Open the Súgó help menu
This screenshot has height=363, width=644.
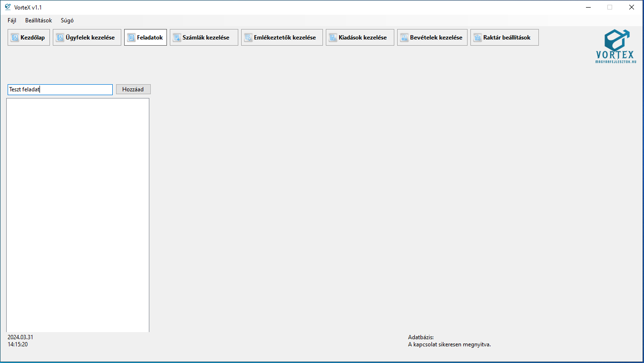[x=67, y=20]
